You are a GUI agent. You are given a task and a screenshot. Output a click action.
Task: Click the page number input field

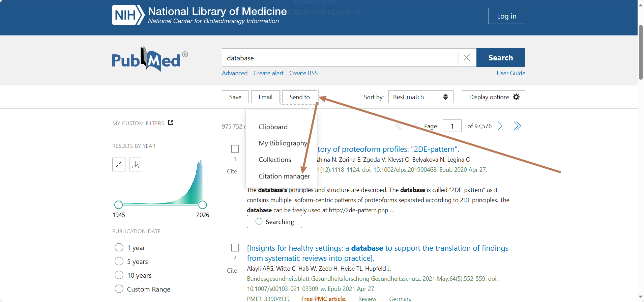(x=452, y=126)
